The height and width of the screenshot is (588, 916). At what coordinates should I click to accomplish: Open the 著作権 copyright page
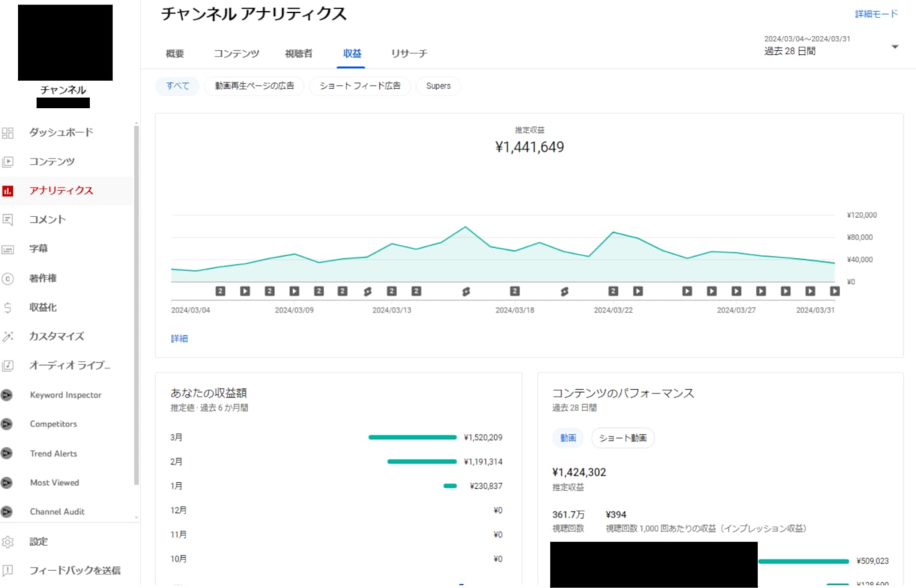pos(43,279)
